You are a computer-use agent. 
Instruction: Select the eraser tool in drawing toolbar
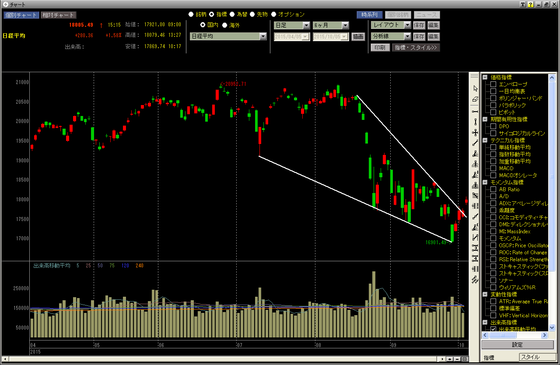click(x=475, y=99)
